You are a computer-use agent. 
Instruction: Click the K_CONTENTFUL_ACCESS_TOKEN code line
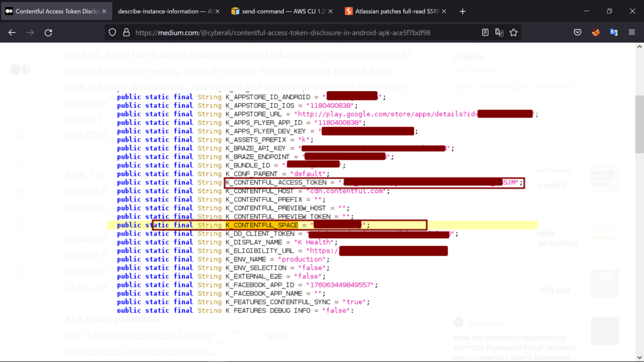pyautogui.click(x=374, y=182)
